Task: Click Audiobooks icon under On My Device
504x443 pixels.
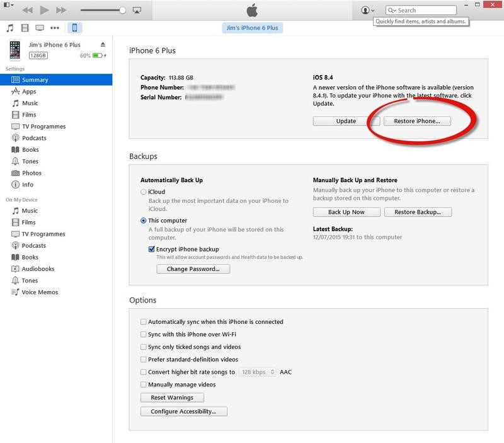Action: pyautogui.click(x=15, y=268)
